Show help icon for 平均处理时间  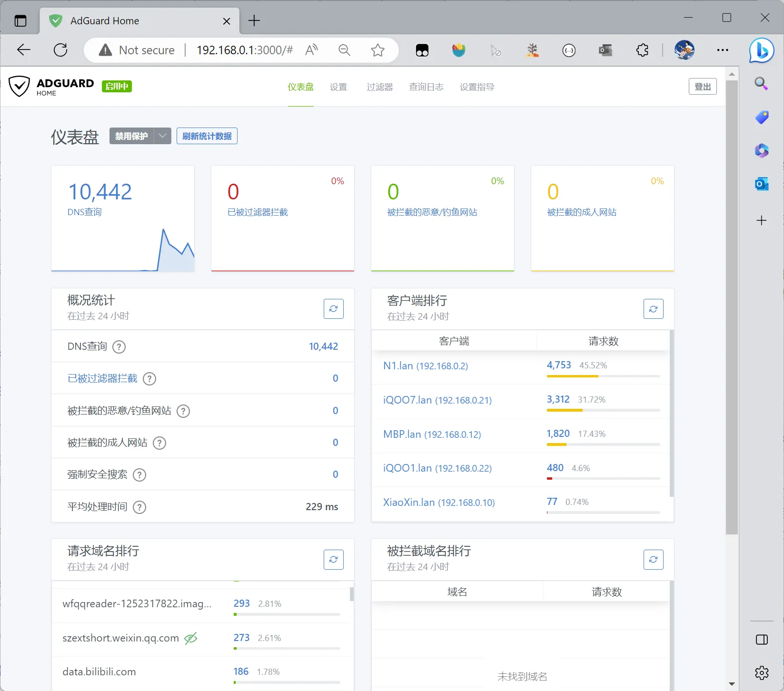pyautogui.click(x=139, y=507)
